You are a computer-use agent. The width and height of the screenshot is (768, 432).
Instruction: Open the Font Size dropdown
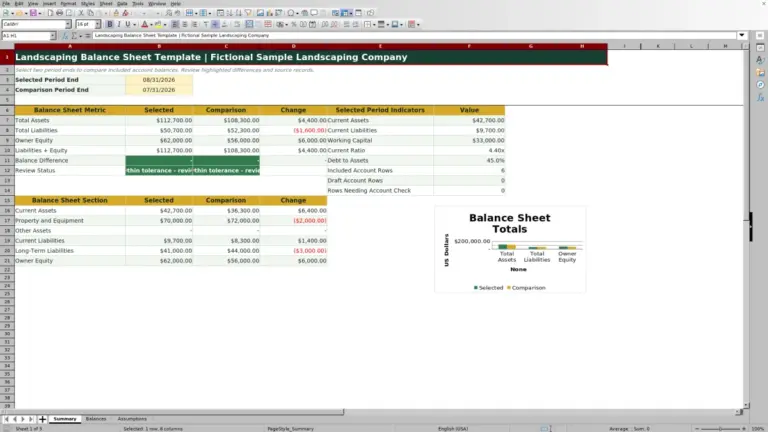click(97, 24)
